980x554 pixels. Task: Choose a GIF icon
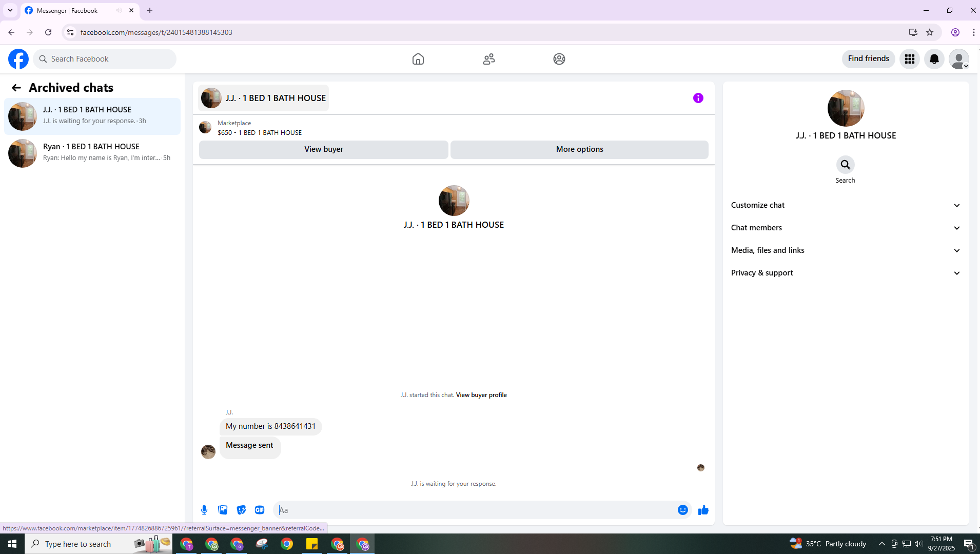[260, 510]
